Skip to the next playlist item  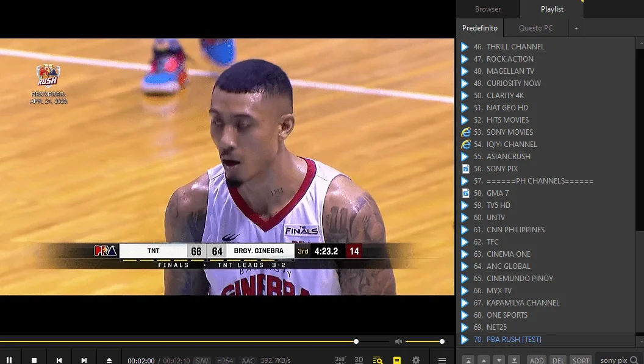[84, 360]
